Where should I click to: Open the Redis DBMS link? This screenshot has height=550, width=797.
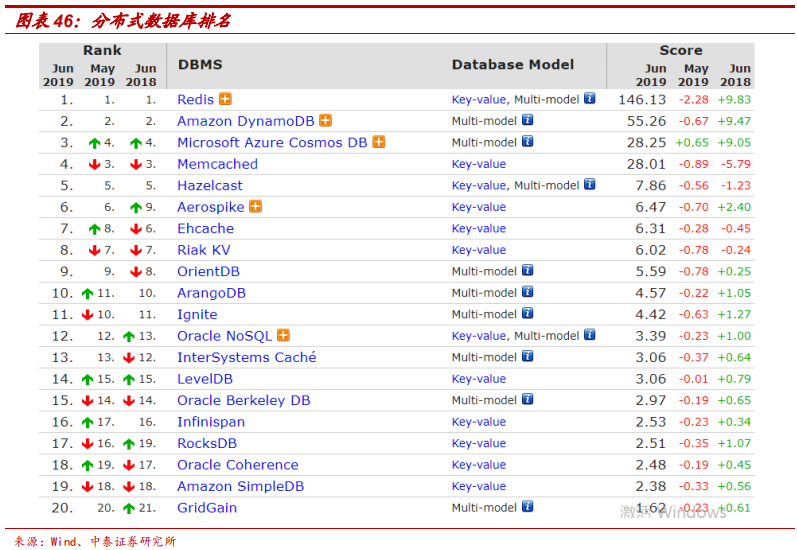[x=195, y=99]
